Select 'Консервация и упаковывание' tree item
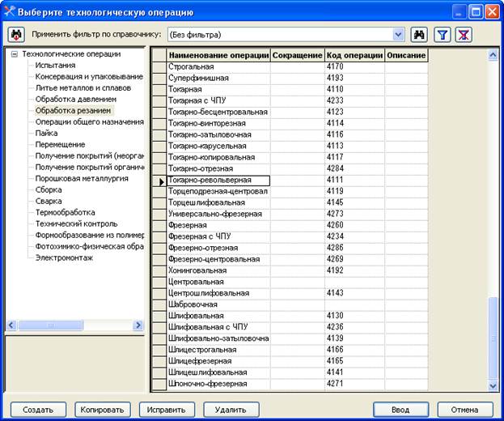The width and height of the screenshot is (504, 421). [89, 77]
